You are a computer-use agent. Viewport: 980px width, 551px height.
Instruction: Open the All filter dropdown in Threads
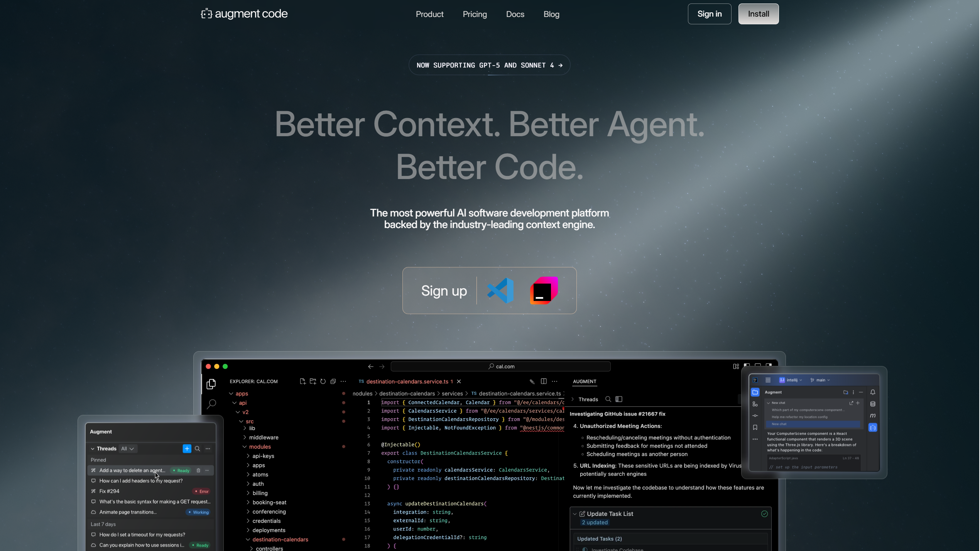(127, 449)
